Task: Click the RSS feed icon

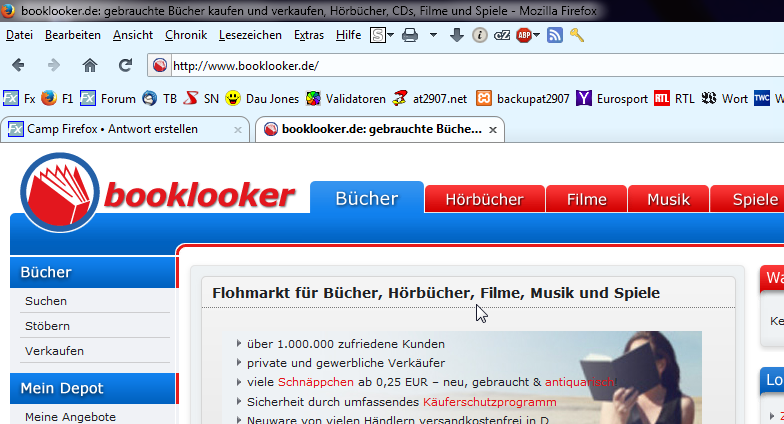Action: pos(555,35)
